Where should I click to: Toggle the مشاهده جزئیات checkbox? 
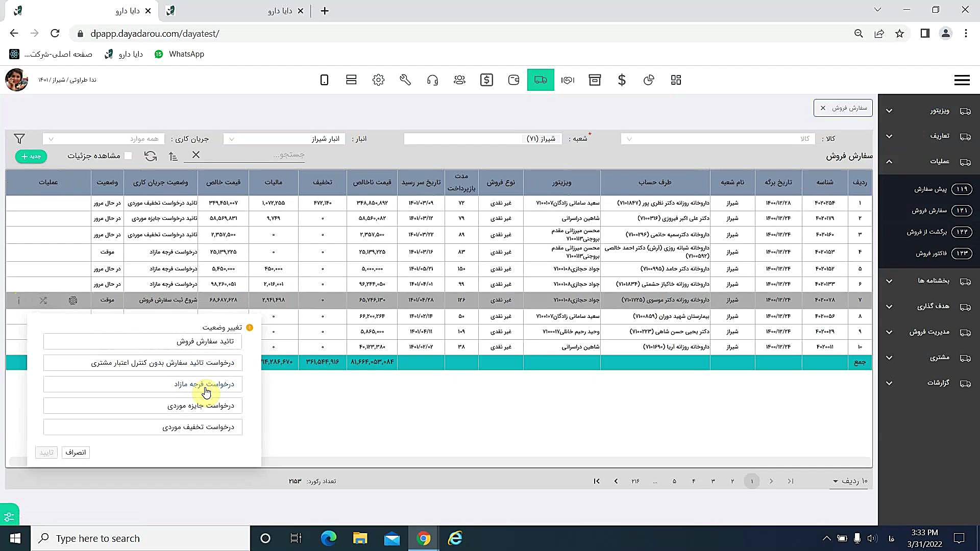(128, 156)
